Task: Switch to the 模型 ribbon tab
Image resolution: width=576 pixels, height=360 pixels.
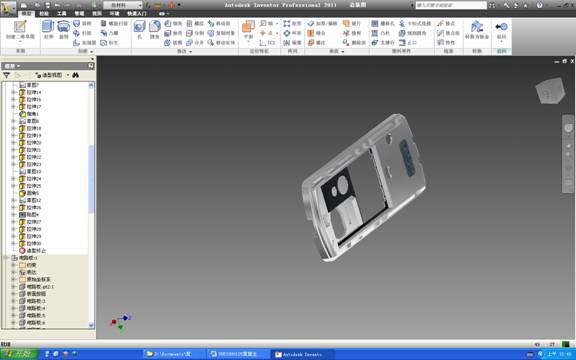Action: pos(26,14)
